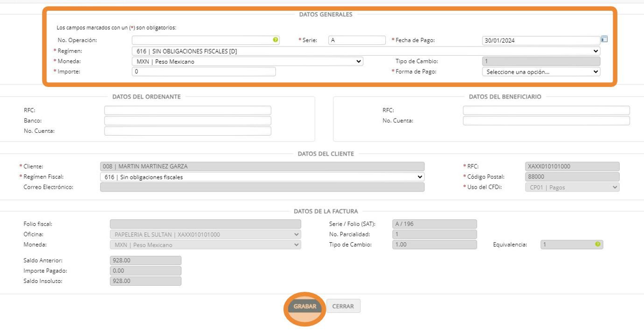
Task: Click the 'Los campos marcados con un (*)' note
Action: 116,28
